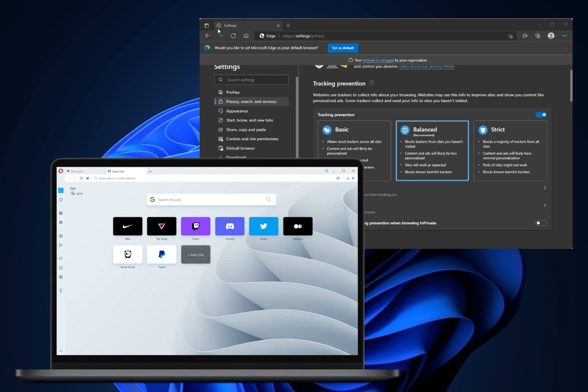Add this page to Edge favorites
The image size is (588, 392).
pyautogui.click(x=510, y=36)
